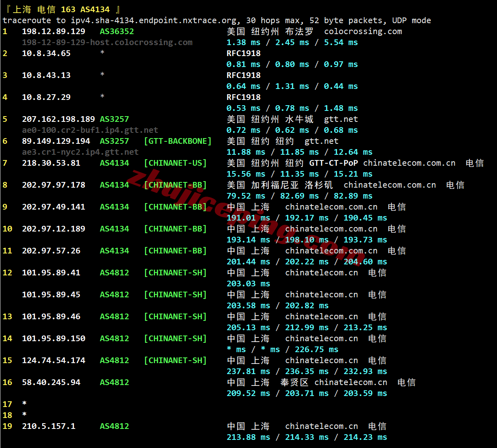The height and width of the screenshot is (448, 497).
Task: Click the hostname ae3.cr1-nyc2.ip4.gtt.net
Action: [80, 152]
